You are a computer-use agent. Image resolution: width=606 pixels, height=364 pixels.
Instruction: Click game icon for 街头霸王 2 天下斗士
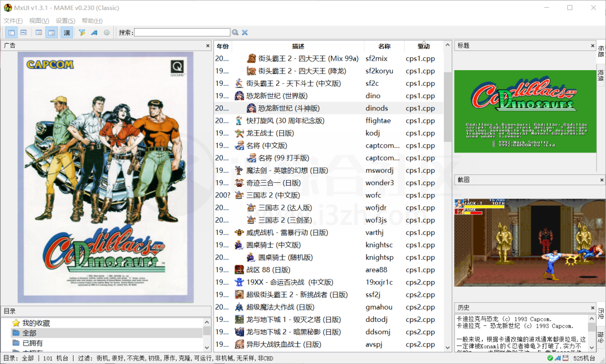click(239, 84)
